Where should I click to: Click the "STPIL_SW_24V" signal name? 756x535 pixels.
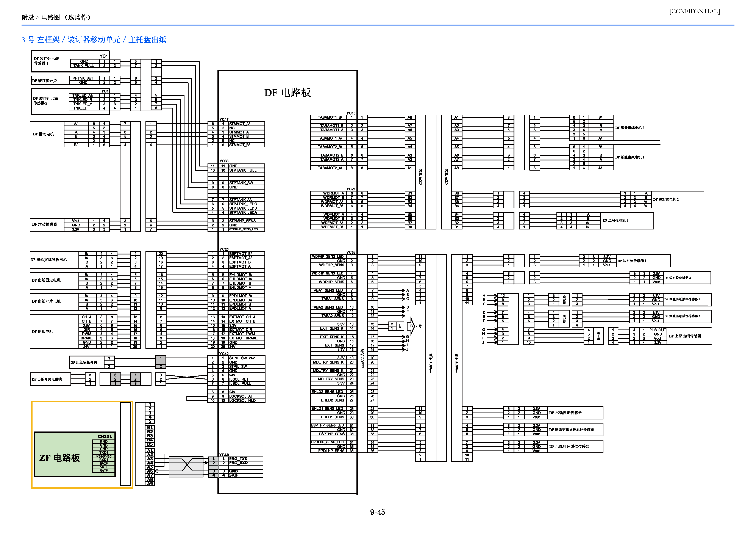click(242, 358)
